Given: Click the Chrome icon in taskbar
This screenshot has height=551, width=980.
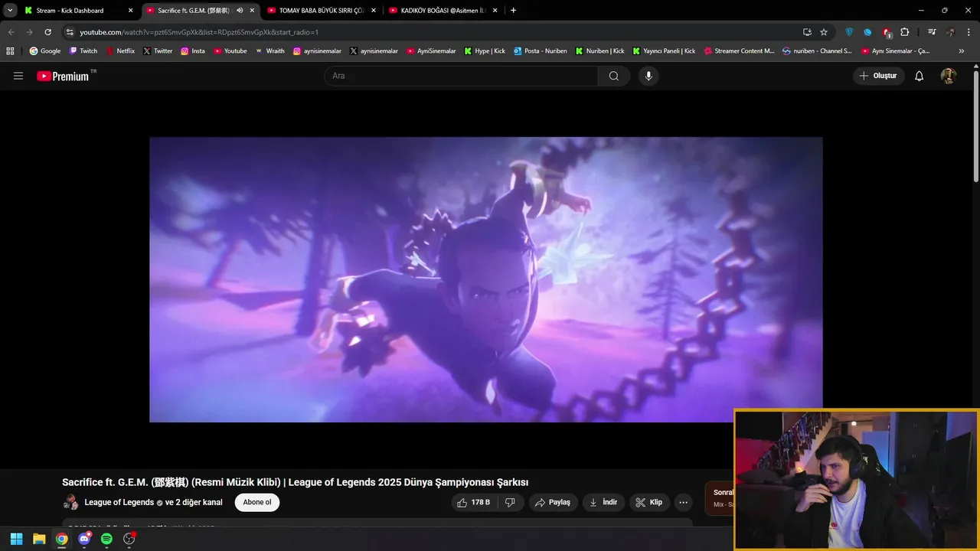Looking at the screenshot, I should pos(61,539).
